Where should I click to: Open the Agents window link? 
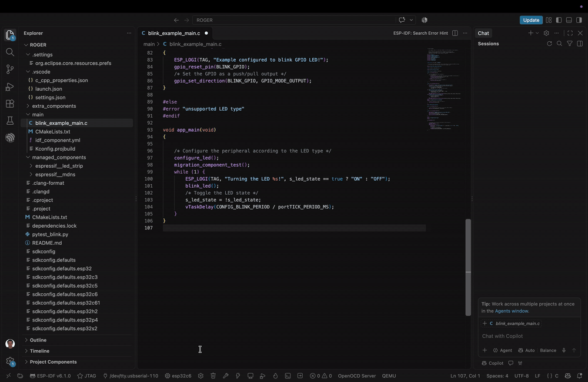tap(512, 311)
